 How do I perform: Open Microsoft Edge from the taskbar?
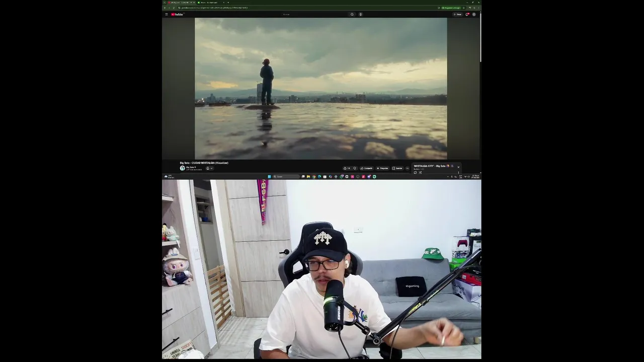coord(319,176)
